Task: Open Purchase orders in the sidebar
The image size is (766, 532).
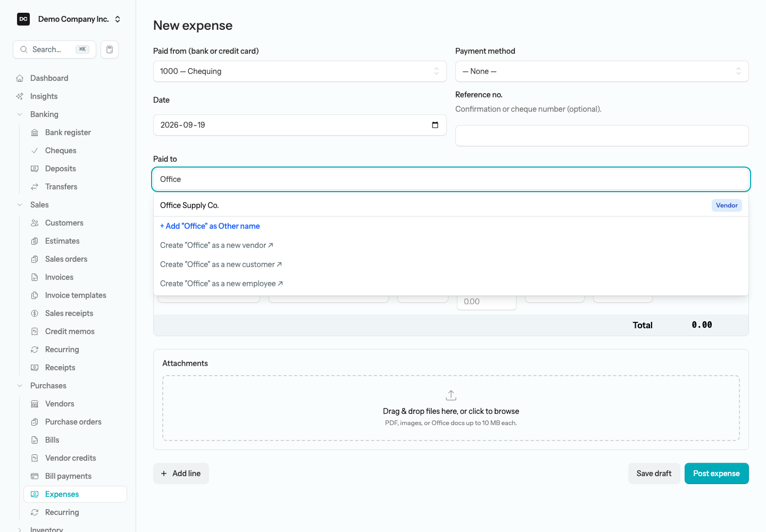Action: tap(75, 422)
